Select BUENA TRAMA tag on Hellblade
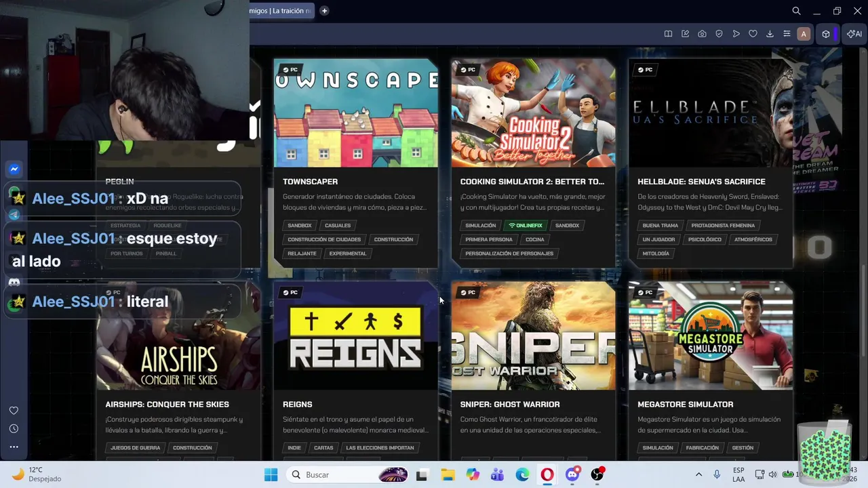868x488 pixels. pyautogui.click(x=660, y=226)
